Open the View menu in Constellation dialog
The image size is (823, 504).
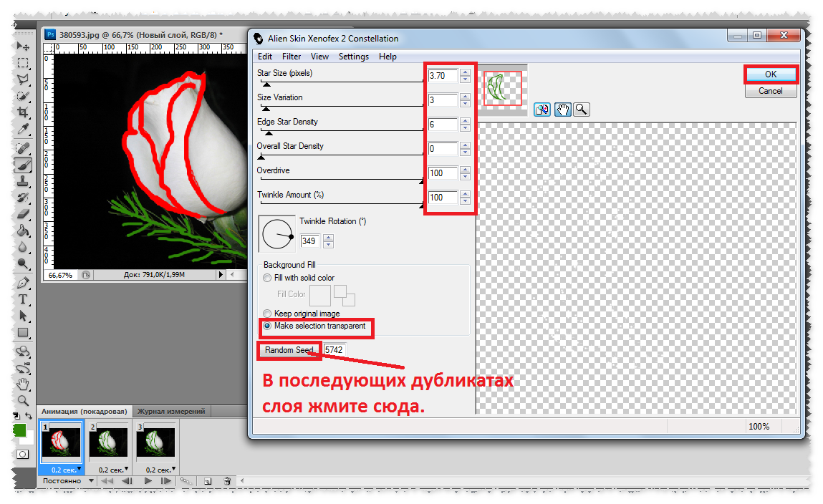coord(319,57)
